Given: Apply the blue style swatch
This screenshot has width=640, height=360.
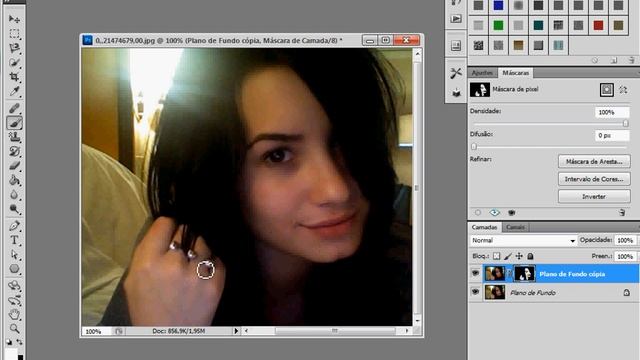Looking at the screenshot, I should [498, 6].
